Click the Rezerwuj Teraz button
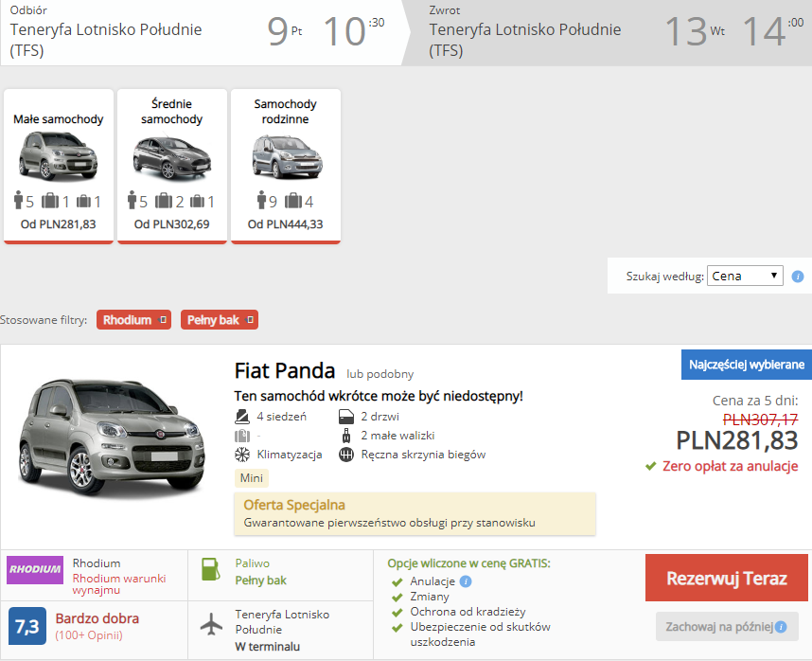This screenshot has width=812, height=661. 727,578
